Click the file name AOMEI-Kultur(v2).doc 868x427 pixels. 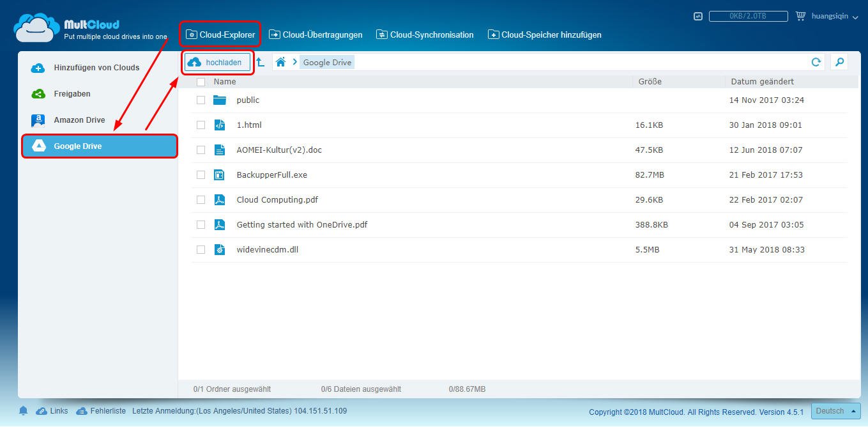tap(279, 150)
